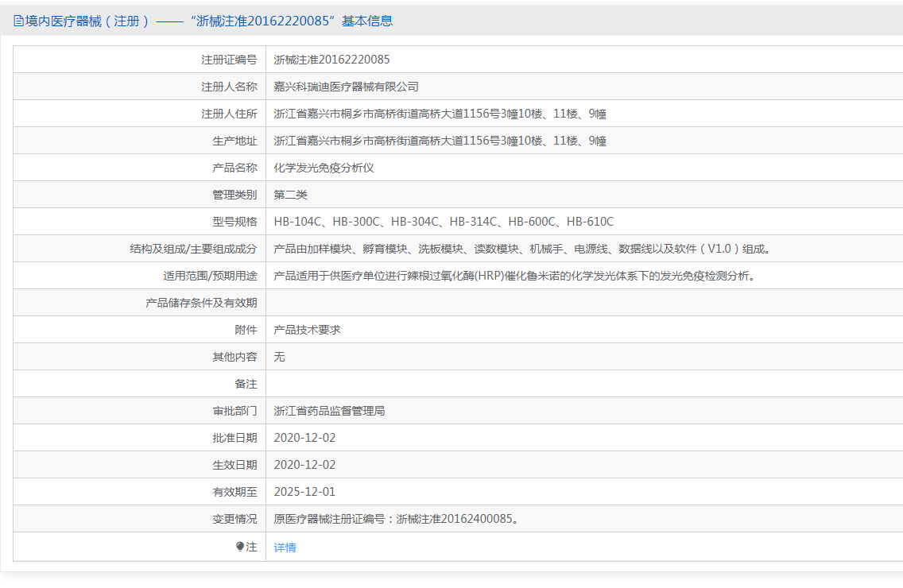Click the date in the 批准日期 row
The image size is (903, 588).
(x=304, y=438)
